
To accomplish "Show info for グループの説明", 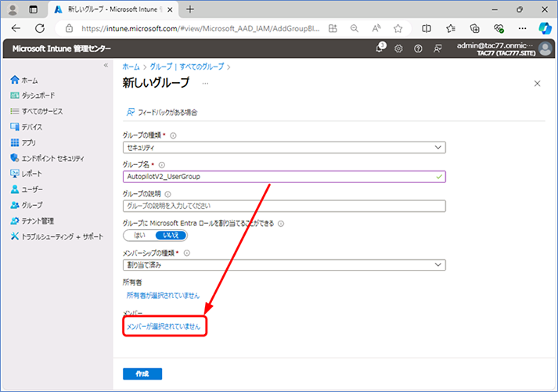I will pyautogui.click(x=167, y=194).
